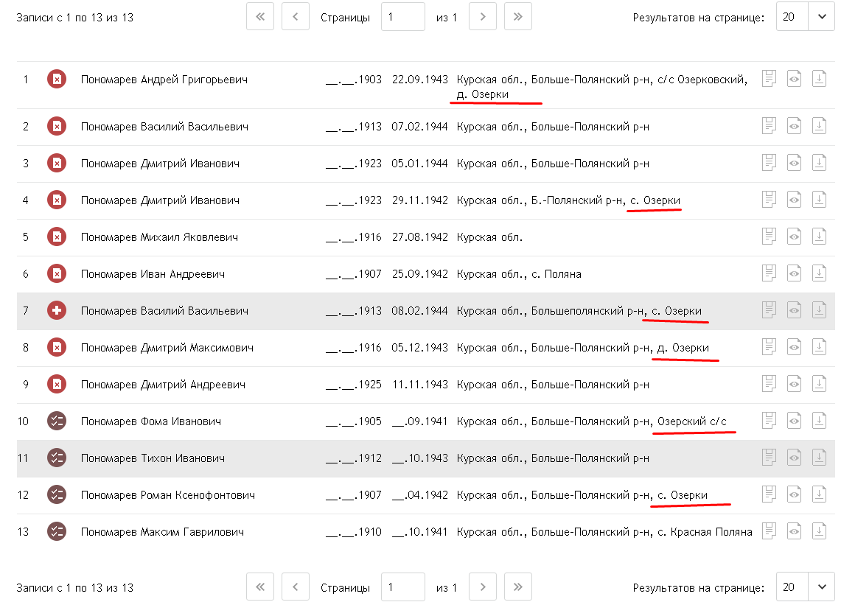Click checklist icon for Пономарев Тихон Иванович

(x=57, y=458)
